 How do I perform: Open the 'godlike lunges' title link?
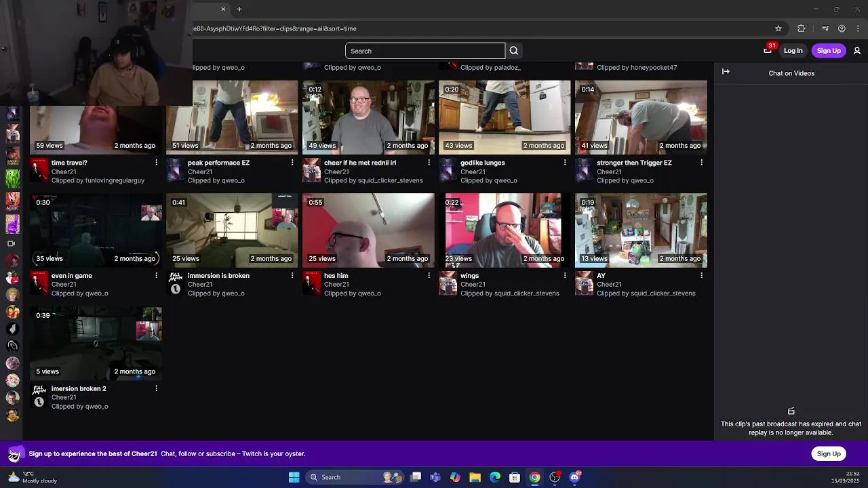tap(482, 163)
